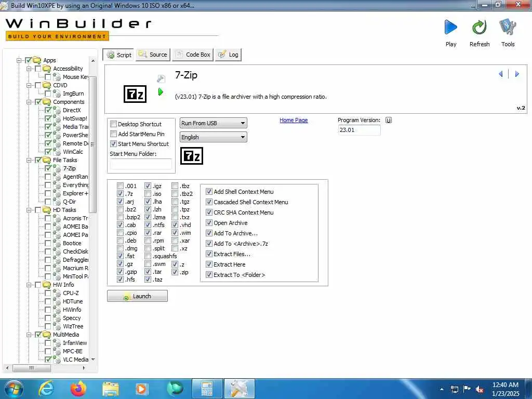Viewport: 532px width, 399px height.
Task: Uncheck Add Shell Context Menu
Action: tap(209, 191)
